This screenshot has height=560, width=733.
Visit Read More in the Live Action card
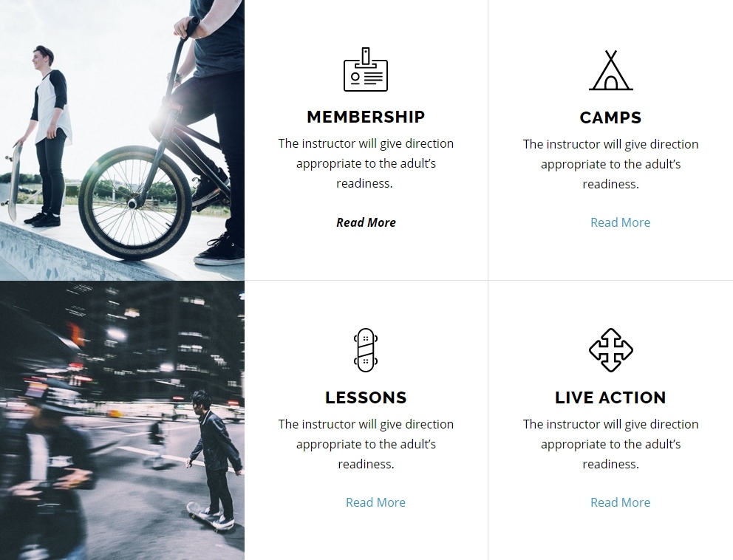(620, 502)
